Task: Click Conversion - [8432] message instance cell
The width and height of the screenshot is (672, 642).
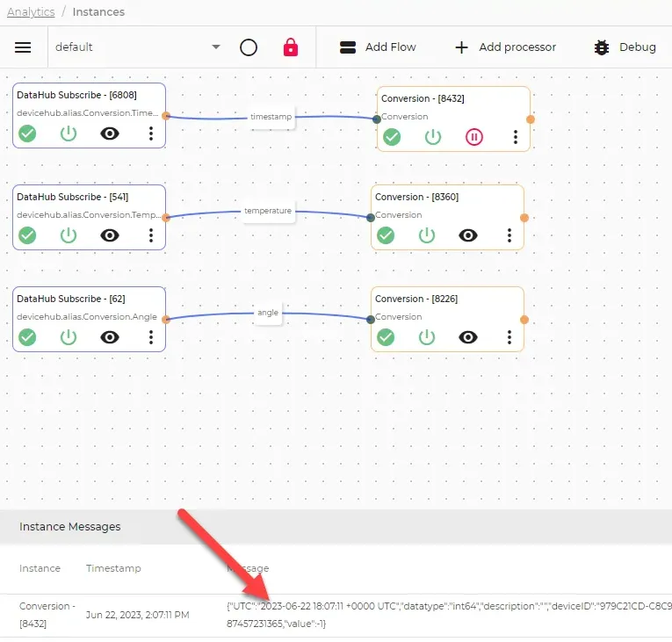Action: click(47, 615)
